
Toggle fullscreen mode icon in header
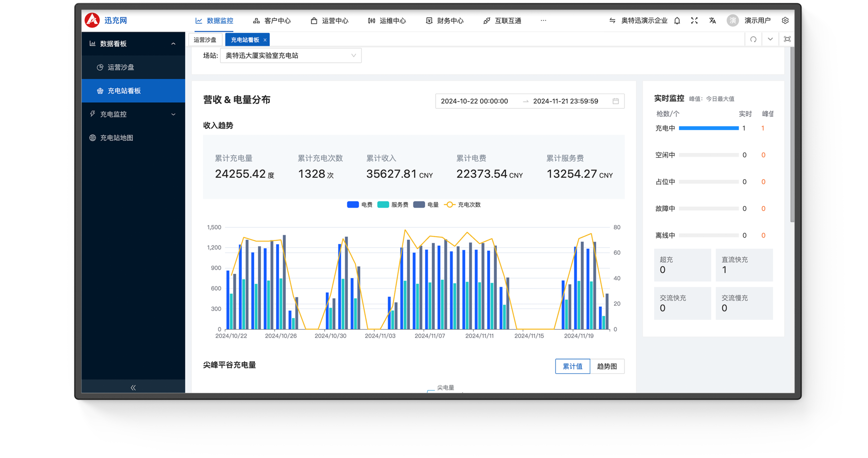click(x=694, y=21)
